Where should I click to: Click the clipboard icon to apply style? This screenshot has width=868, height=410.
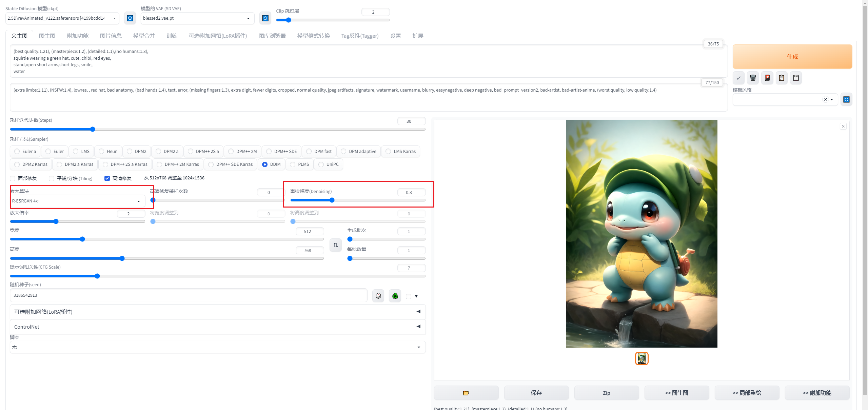[x=782, y=78]
